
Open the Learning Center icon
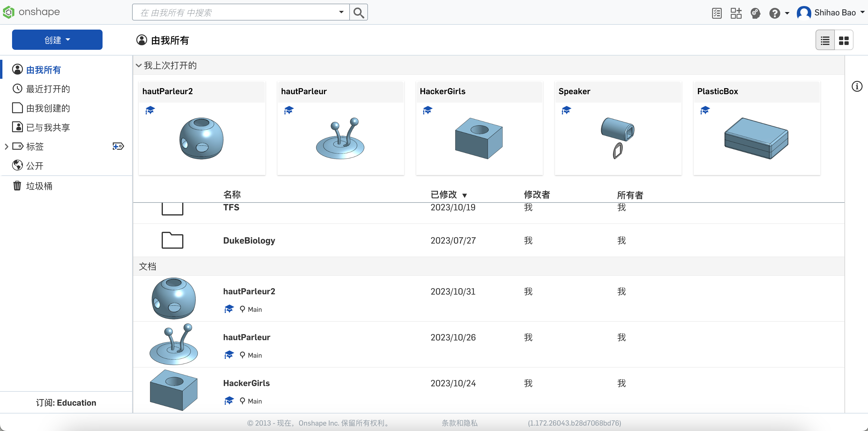coord(755,13)
